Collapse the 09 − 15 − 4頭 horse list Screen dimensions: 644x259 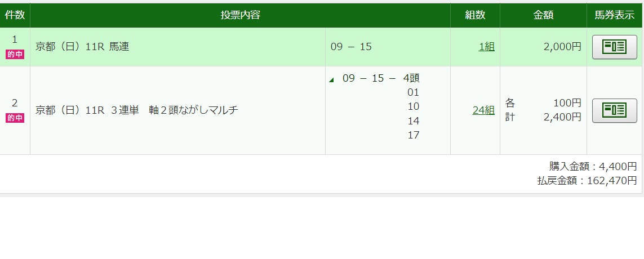331,79
